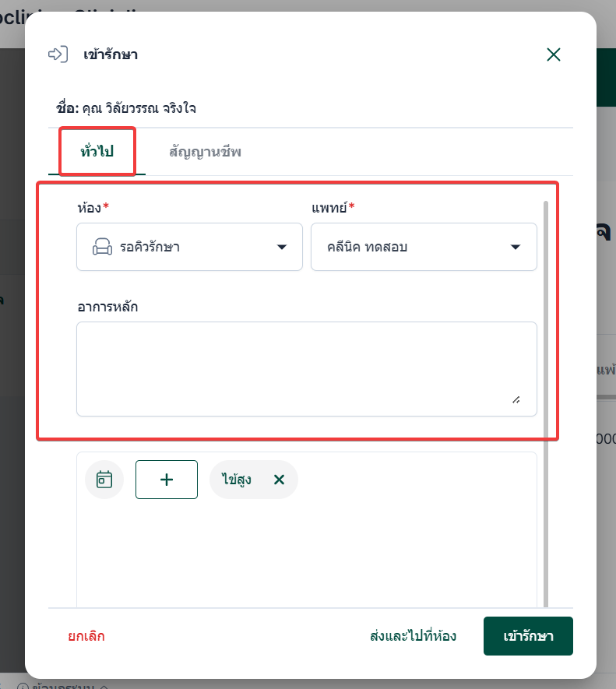Switch to the ทั่วไป tab
This screenshot has height=689, width=616.
click(97, 151)
